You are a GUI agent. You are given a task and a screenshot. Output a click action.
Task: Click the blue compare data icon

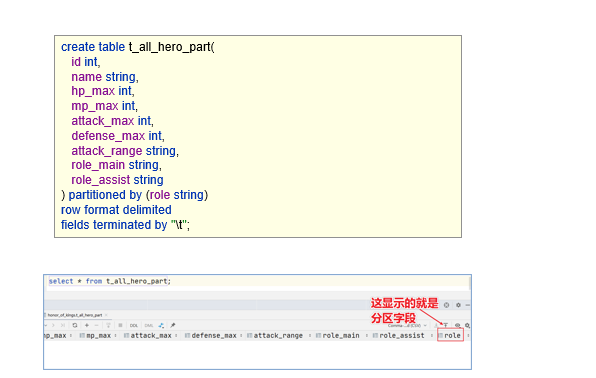point(161,326)
